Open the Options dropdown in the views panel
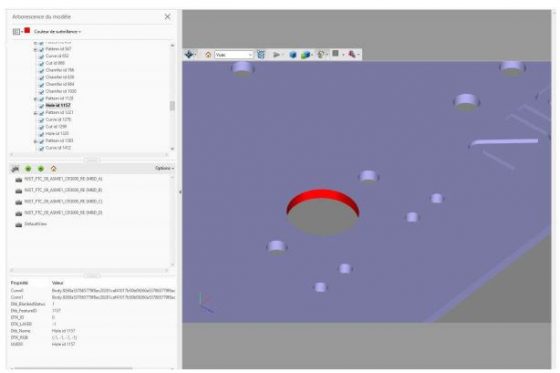The image size is (560, 373). coord(165,168)
